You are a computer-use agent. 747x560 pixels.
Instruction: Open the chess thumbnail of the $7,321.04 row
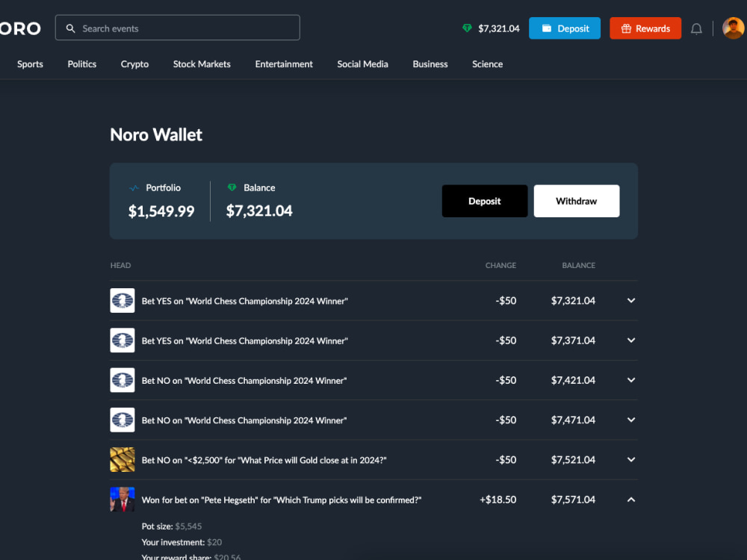click(x=123, y=300)
